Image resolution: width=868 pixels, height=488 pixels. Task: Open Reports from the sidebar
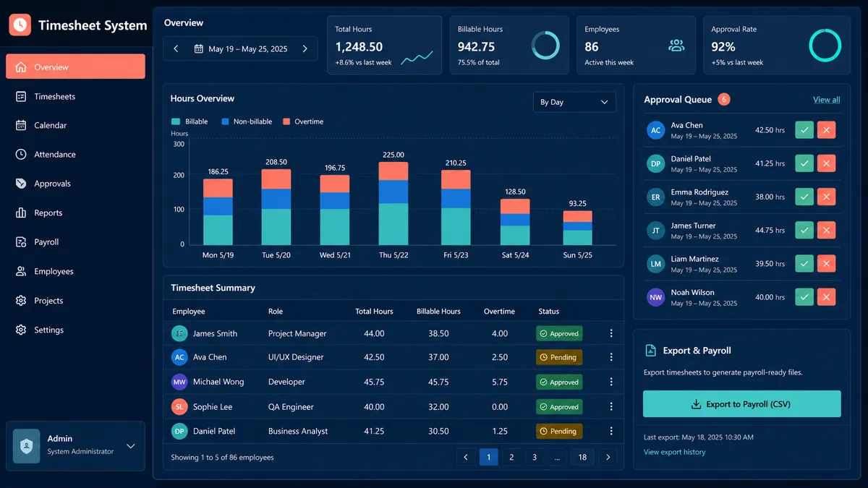pyautogui.click(x=75, y=213)
